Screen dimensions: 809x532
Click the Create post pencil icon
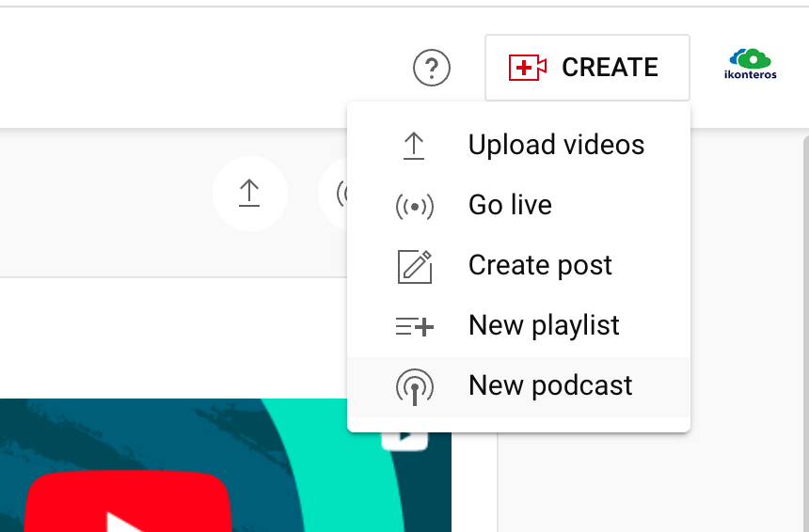tap(414, 266)
